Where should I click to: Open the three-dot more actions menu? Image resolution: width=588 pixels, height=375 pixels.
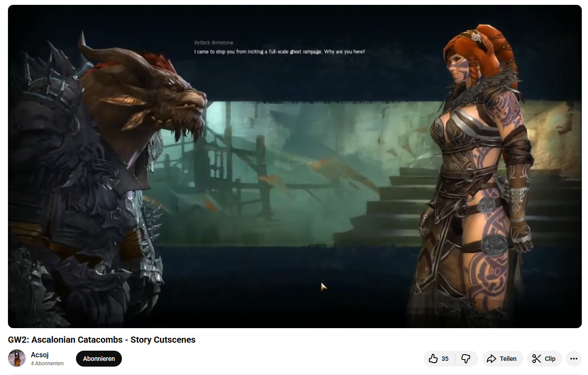pos(574,359)
